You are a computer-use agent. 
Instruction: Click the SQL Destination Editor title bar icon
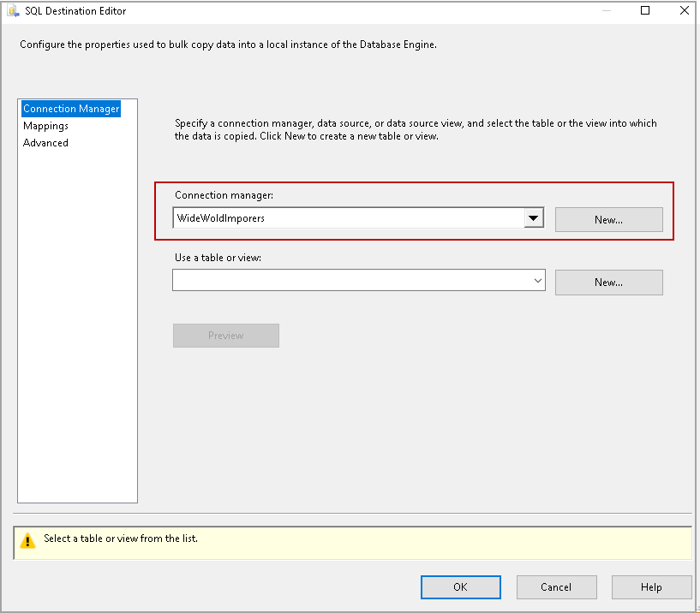(x=11, y=11)
